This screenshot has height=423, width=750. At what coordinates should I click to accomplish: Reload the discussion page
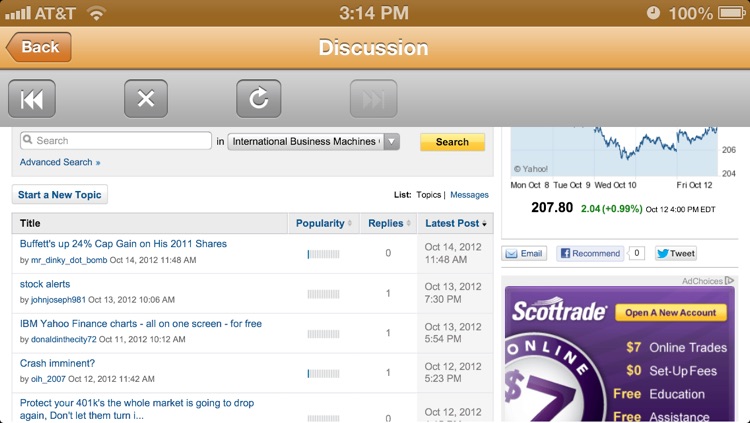(x=258, y=99)
